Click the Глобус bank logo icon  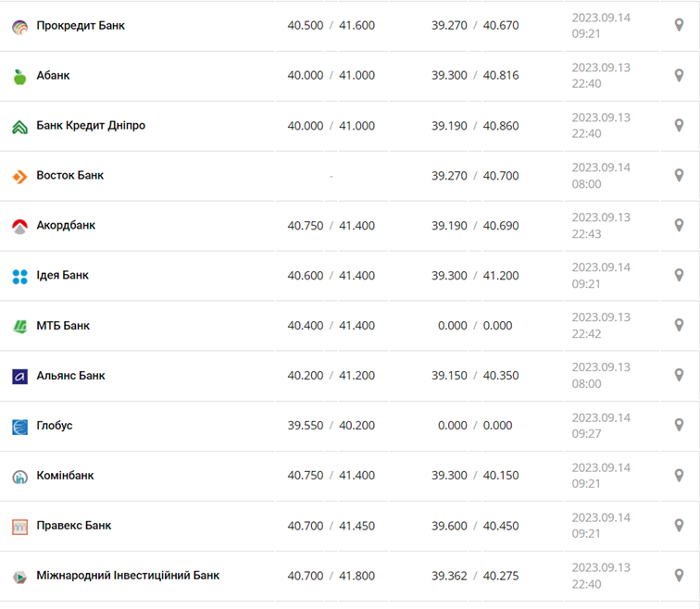tap(19, 426)
